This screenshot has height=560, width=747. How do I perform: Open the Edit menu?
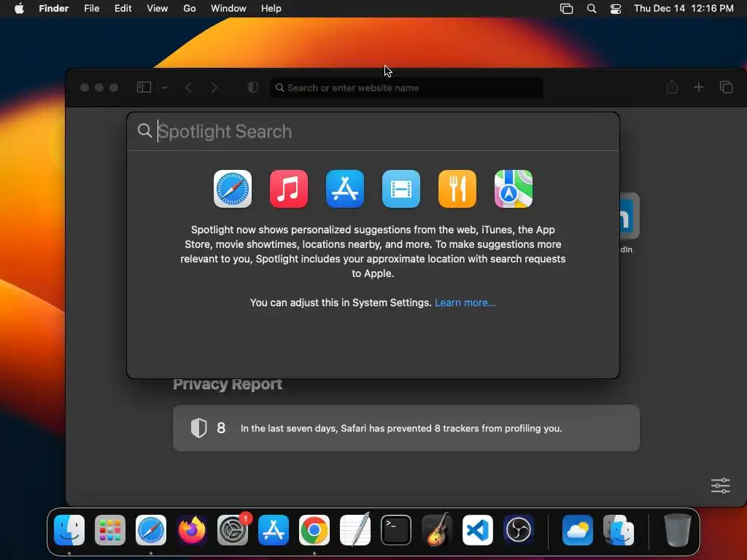click(x=123, y=9)
